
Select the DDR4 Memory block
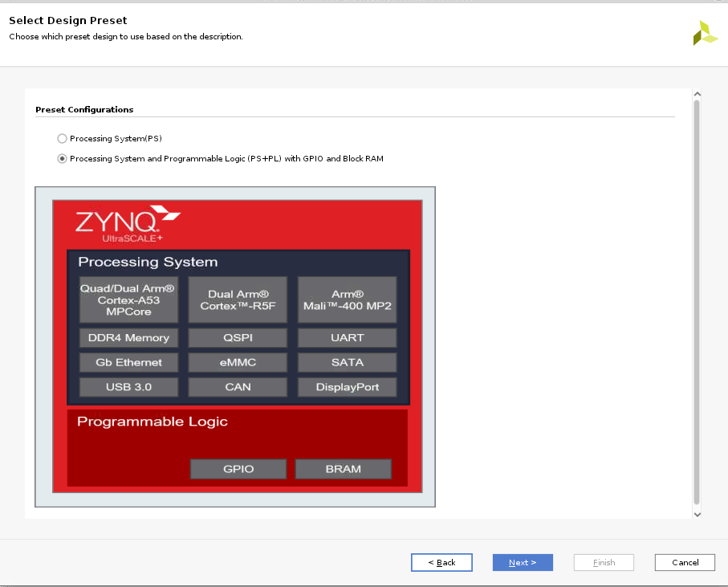pyautogui.click(x=128, y=337)
